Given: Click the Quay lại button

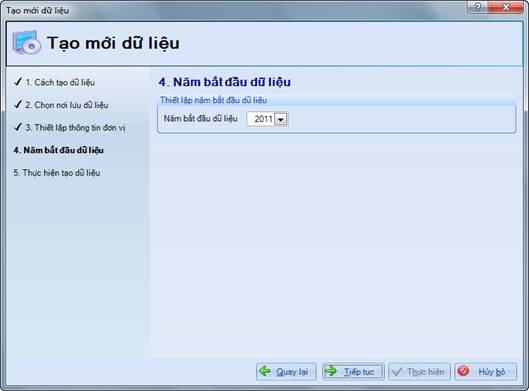Looking at the screenshot, I should [x=286, y=371].
